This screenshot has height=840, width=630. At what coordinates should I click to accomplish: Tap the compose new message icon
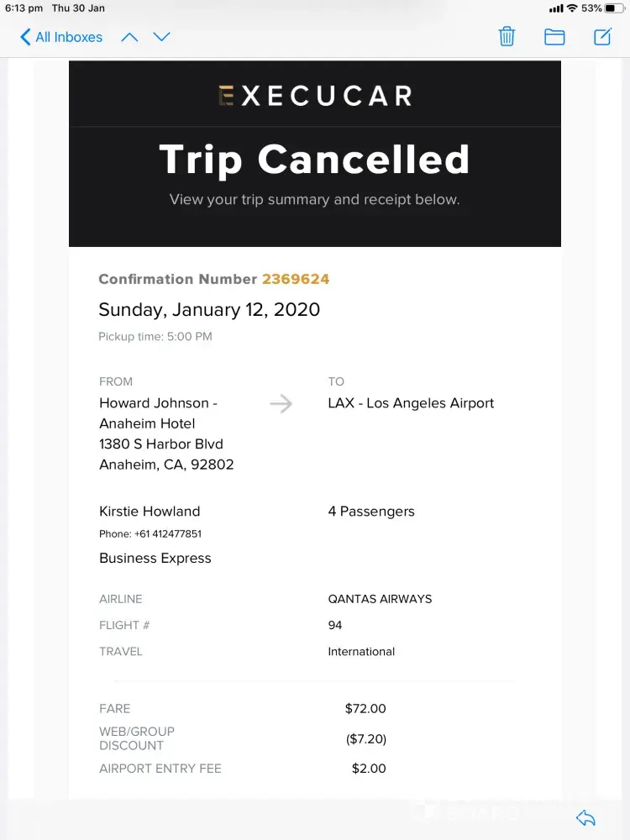tap(602, 36)
